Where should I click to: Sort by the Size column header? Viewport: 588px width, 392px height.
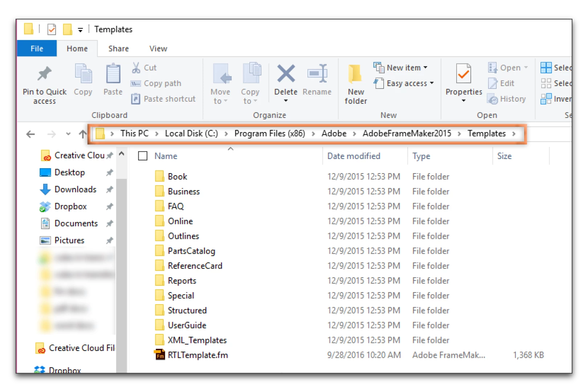pyautogui.click(x=504, y=156)
